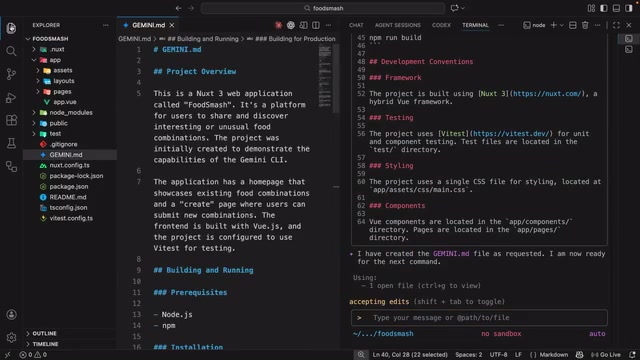This screenshot has height=360, width=640.
Task: Click the Gemini message input field
Action: point(479,318)
